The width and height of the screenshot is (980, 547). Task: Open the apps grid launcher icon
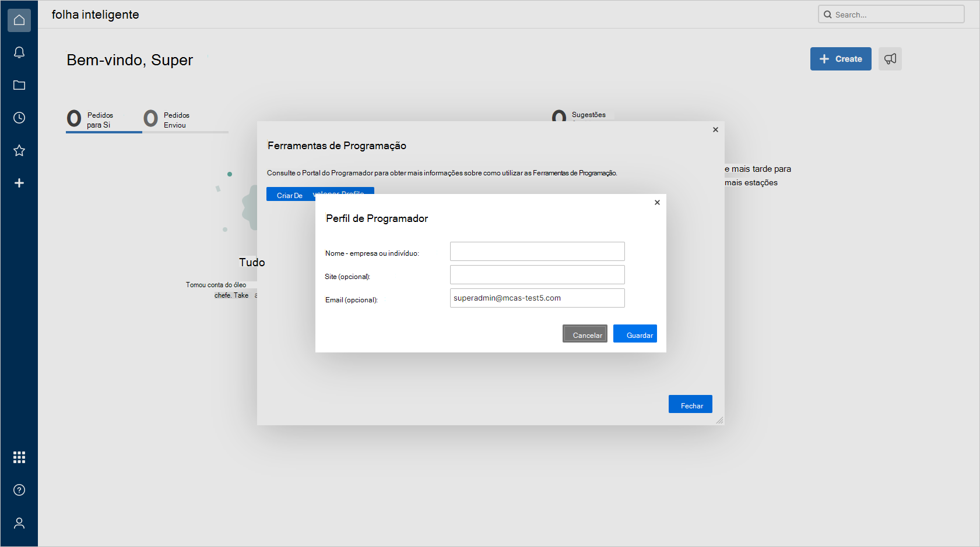pyautogui.click(x=19, y=457)
